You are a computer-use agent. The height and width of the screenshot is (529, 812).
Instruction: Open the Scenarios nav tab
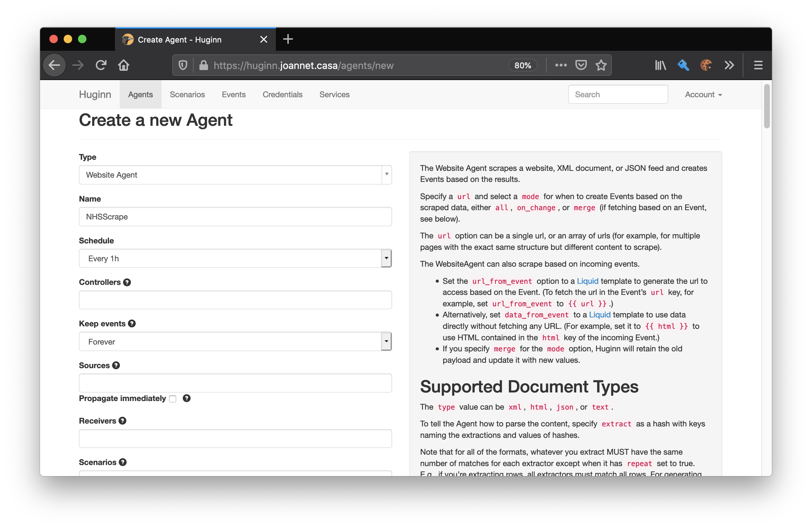pyautogui.click(x=187, y=94)
